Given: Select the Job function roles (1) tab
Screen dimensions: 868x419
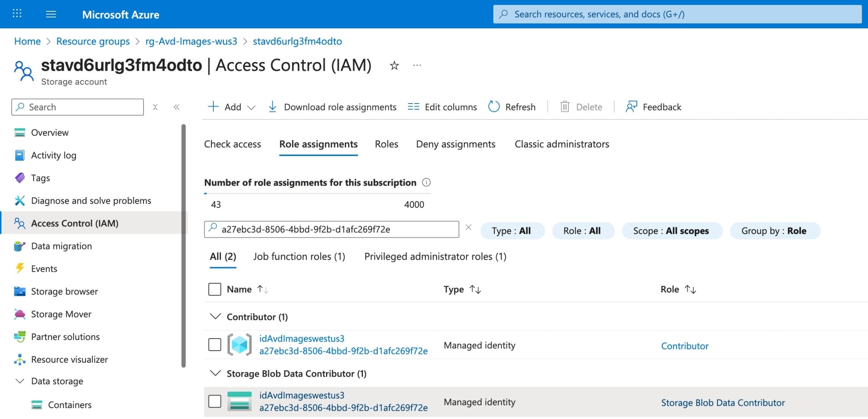Looking at the screenshot, I should click(299, 257).
